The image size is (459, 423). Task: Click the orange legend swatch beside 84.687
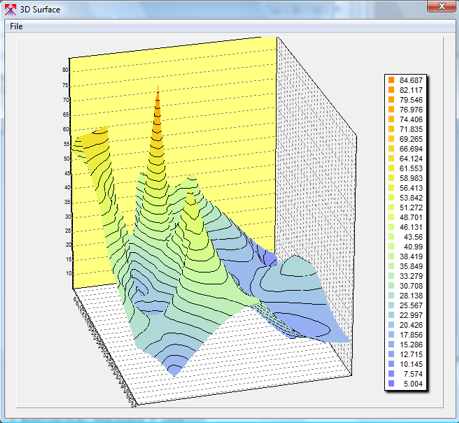391,80
